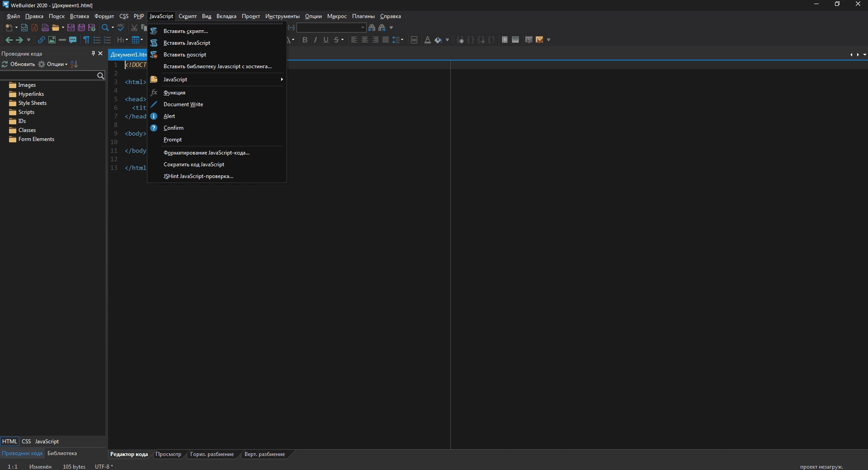Click the new HTML document icon

pos(24,28)
